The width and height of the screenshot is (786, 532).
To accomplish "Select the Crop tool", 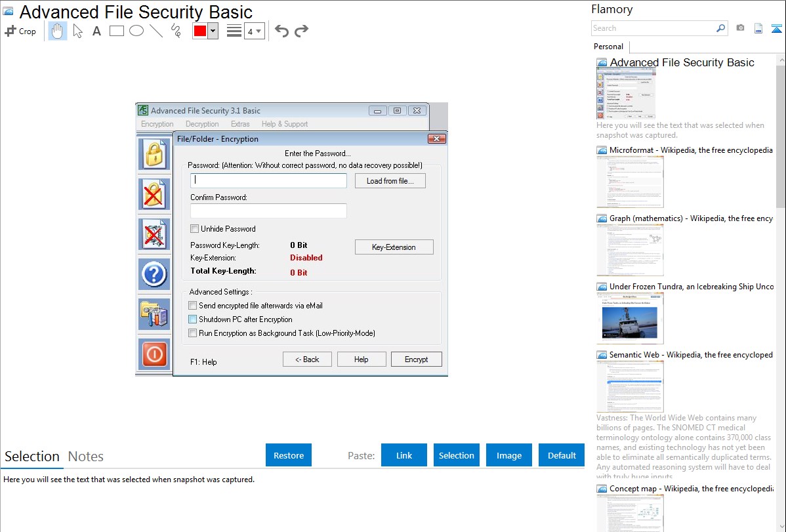I will point(20,31).
